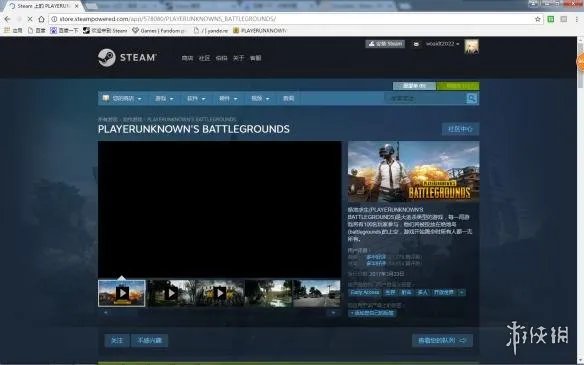Viewport: 584px width, 365px height.
Task: Click the add your own tags button
Action: point(372,313)
